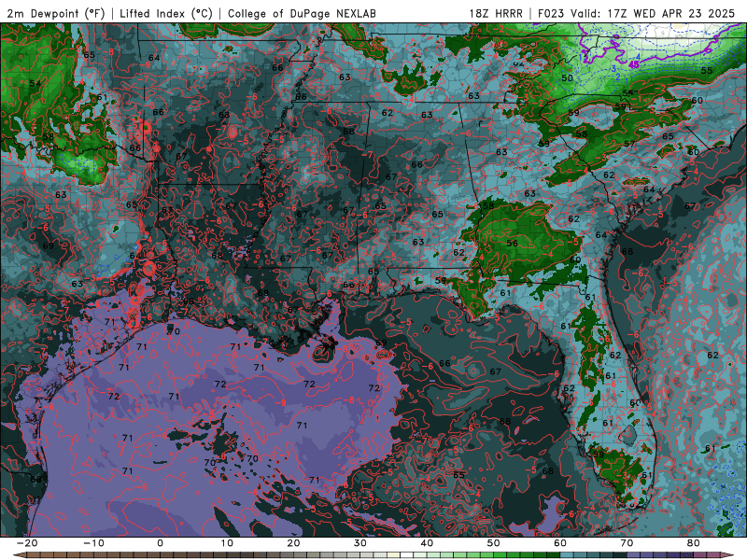Click the -20 label on the color scale

click(x=27, y=543)
